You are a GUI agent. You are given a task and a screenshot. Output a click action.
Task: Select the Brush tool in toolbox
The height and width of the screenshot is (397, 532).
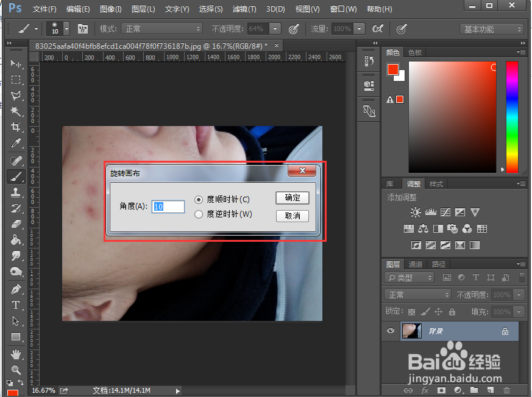[16, 177]
